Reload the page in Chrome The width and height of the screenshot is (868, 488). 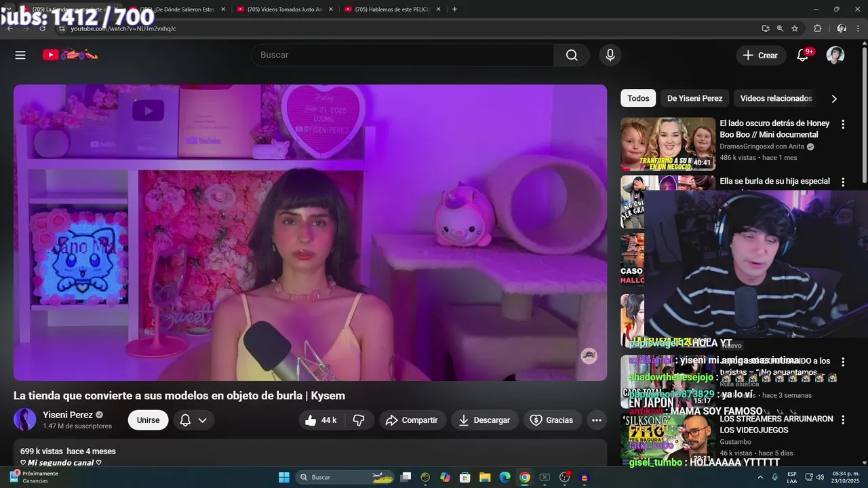pos(42,28)
